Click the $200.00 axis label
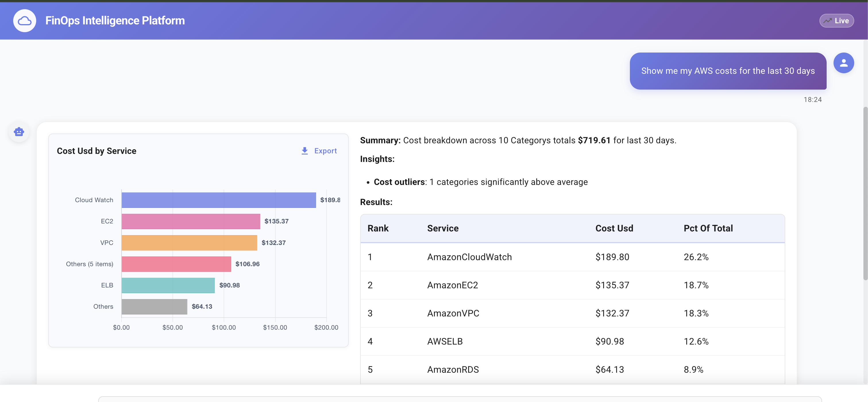 coord(326,327)
